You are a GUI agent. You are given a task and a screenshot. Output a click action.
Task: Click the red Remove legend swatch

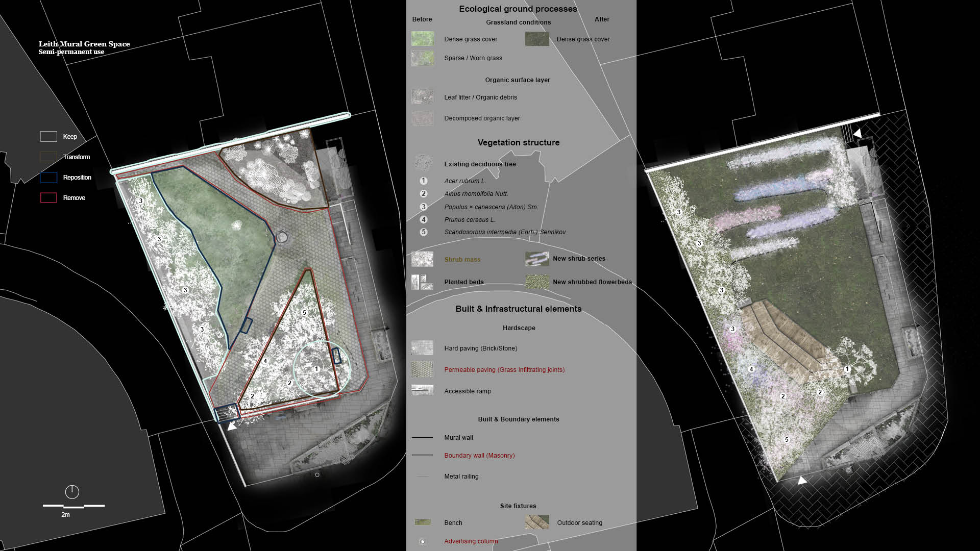(x=48, y=197)
